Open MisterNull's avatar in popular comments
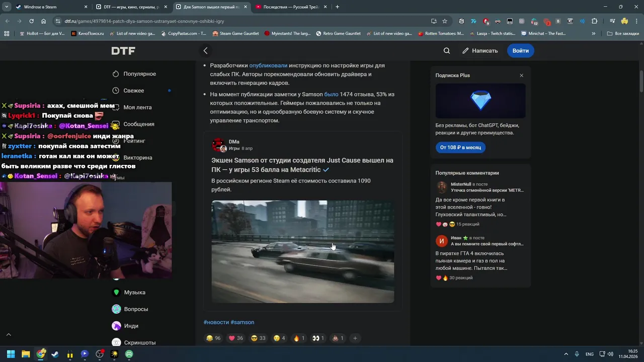Viewport: 644px width, 362px height. coord(441,188)
